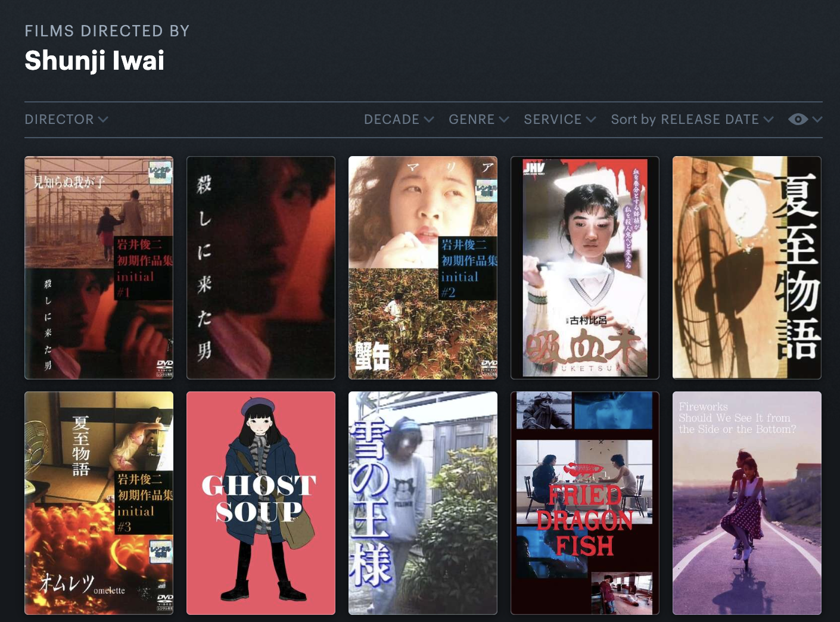Open the Fried Dragon Fish poster

(x=585, y=503)
